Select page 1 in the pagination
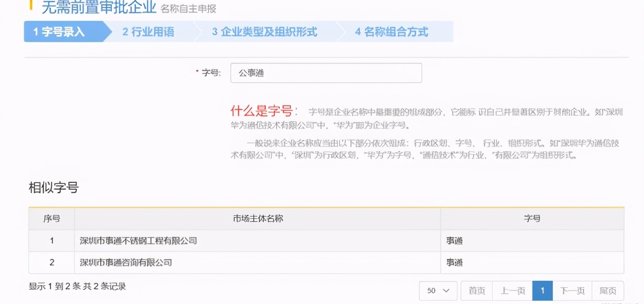This screenshot has height=304, width=644. coord(542,291)
